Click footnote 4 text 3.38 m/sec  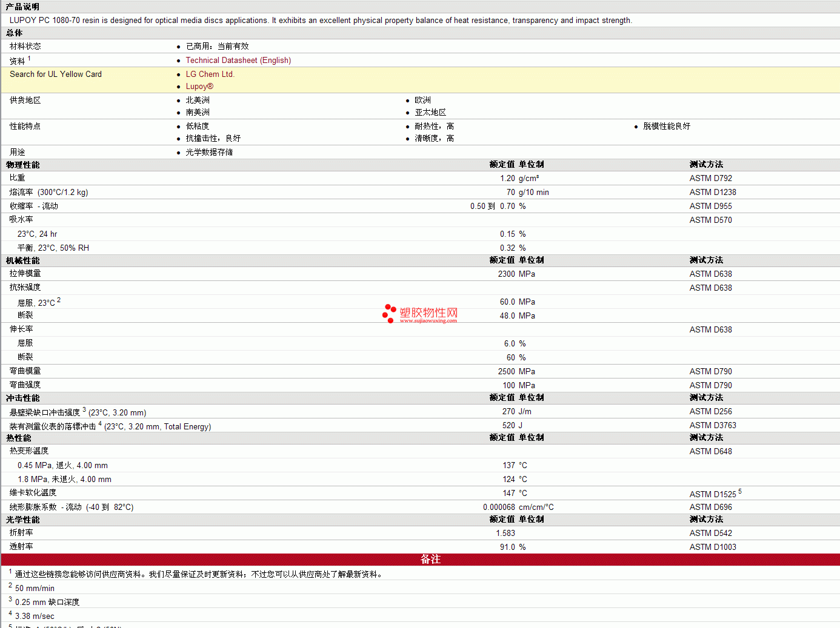tap(35, 616)
